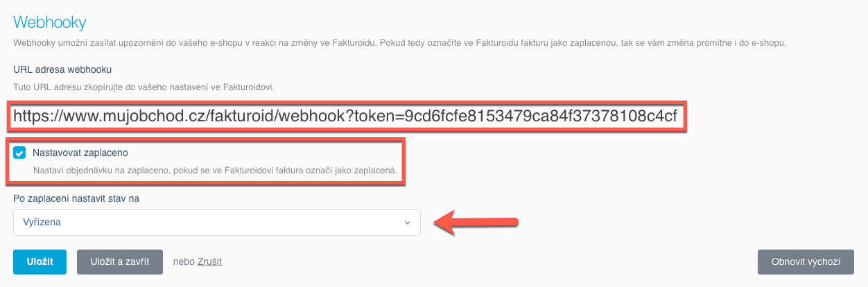Open the "Vyřízena" status dropdown
This screenshot has height=287, width=868.
point(216,223)
